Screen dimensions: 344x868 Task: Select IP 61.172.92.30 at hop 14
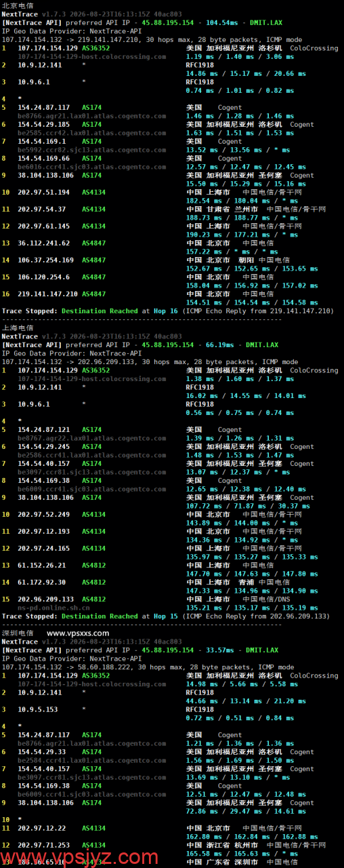[x=41, y=582]
